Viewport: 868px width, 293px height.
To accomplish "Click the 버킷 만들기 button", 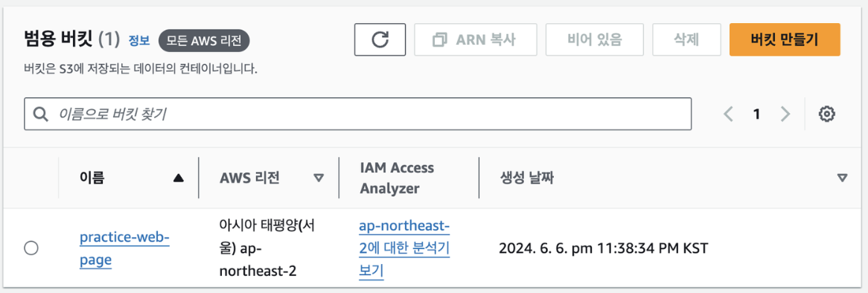I will point(785,39).
